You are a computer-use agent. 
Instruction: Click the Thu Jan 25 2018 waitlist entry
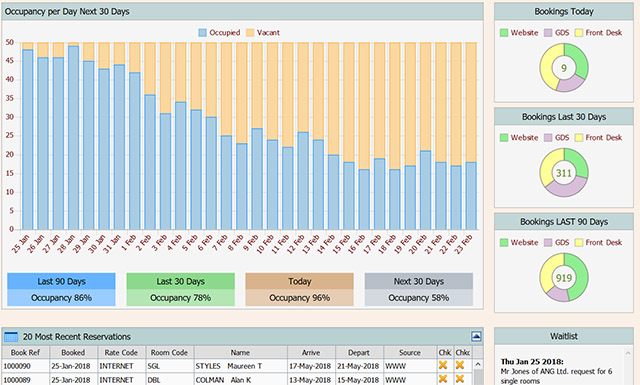pos(557,372)
